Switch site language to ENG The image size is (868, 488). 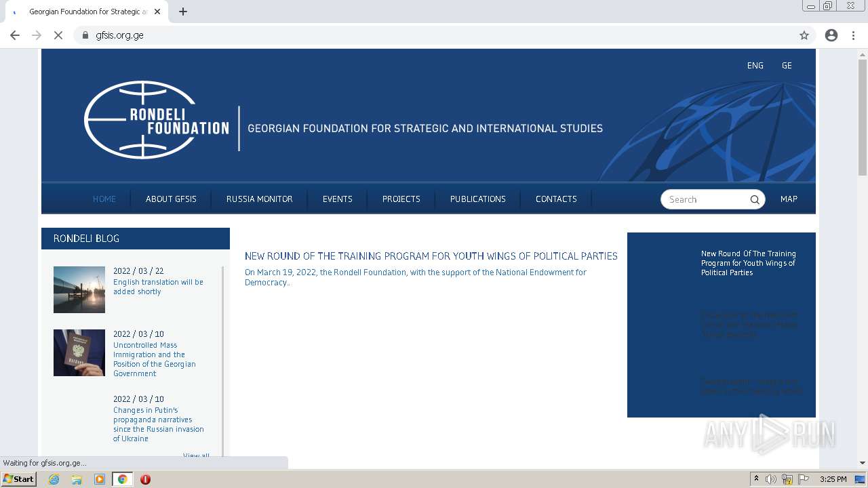point(755,66)
